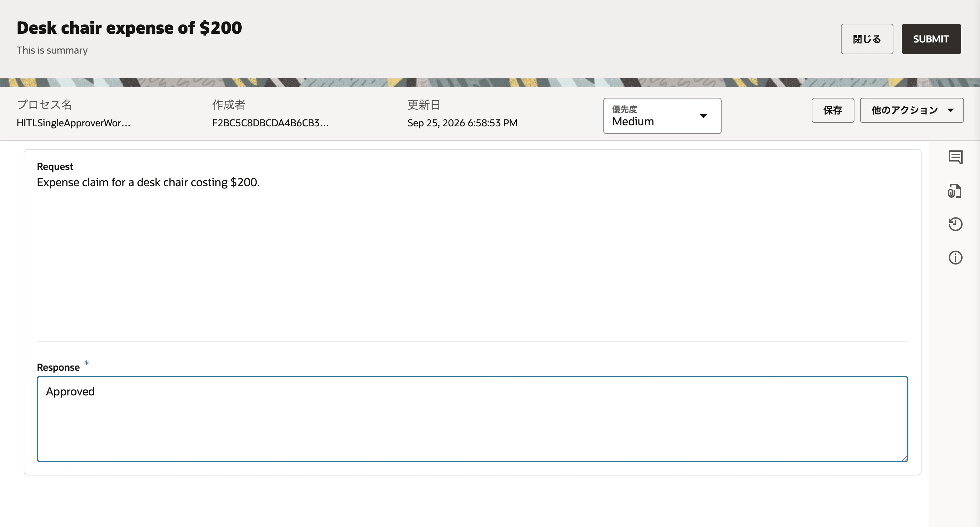980x527 pixels.
Task: Click the title Desk chair expense of $200
Action: click(x=129, y=28)
